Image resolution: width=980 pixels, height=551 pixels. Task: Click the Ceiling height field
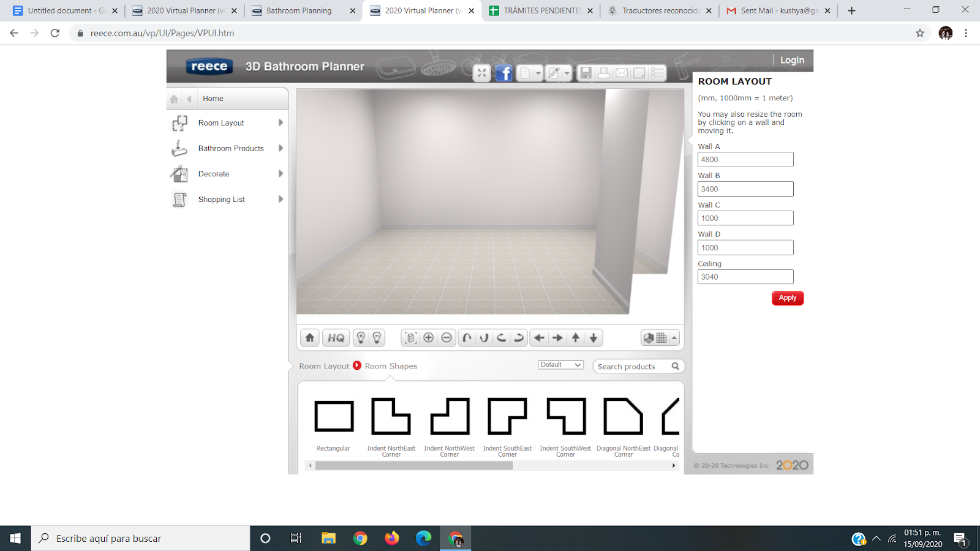point(745,277)
